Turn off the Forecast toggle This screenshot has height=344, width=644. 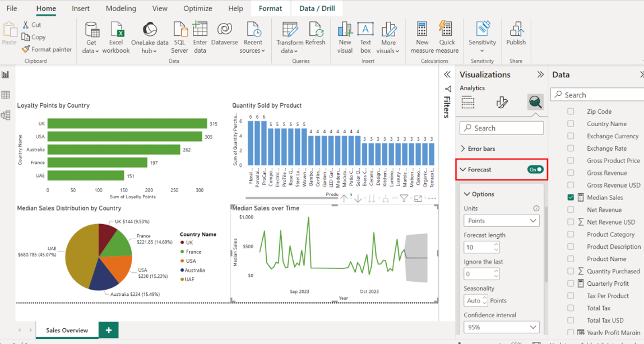point(535,169)
